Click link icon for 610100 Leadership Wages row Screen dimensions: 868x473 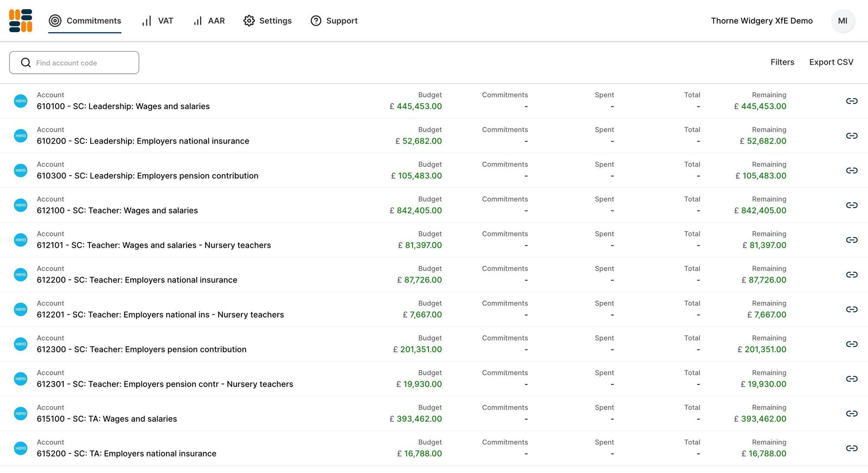[x=852, y=101]
